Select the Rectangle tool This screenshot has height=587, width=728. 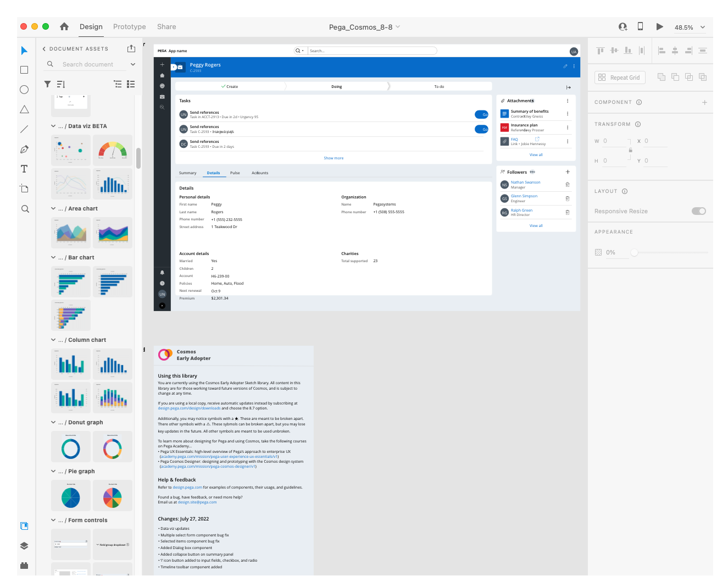point(24,70)
